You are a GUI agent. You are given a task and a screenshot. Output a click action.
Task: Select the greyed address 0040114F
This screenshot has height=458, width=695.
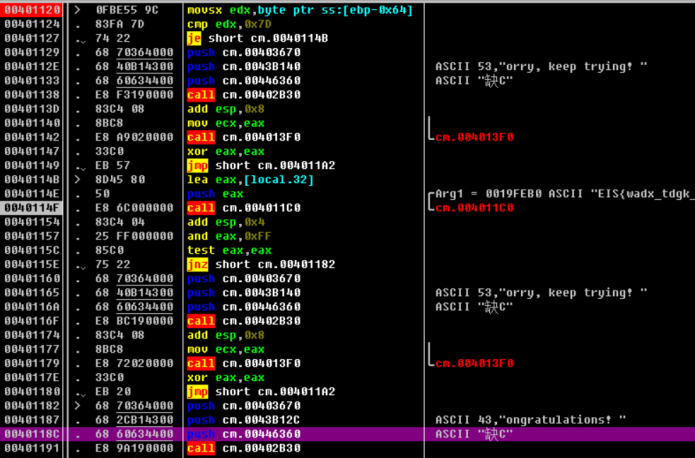pos(31,208)
